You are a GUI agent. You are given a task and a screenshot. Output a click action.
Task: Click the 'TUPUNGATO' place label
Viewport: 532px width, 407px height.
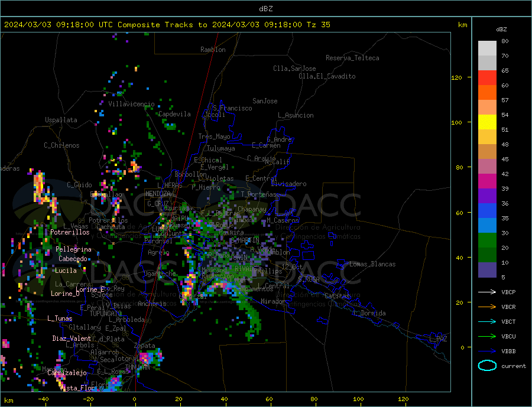coord(106,314)
